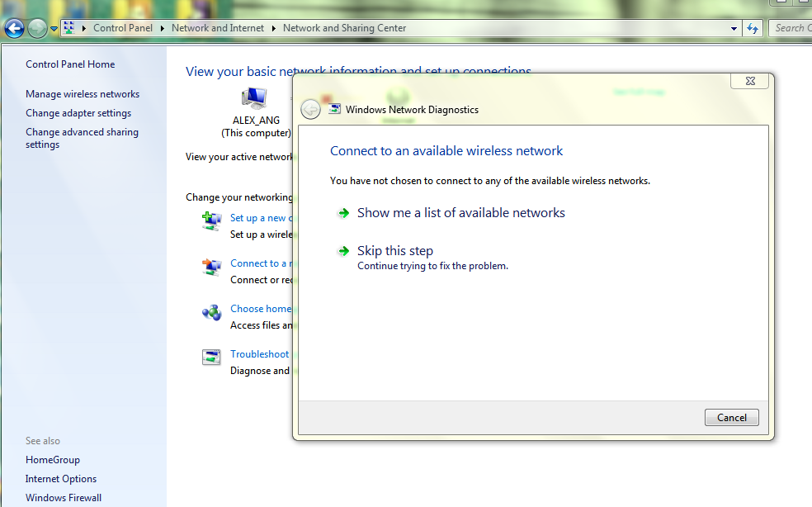Viewport: 812px width, 507px height.
Task: Open the Choose homegroup link
Action: point(261,309)
